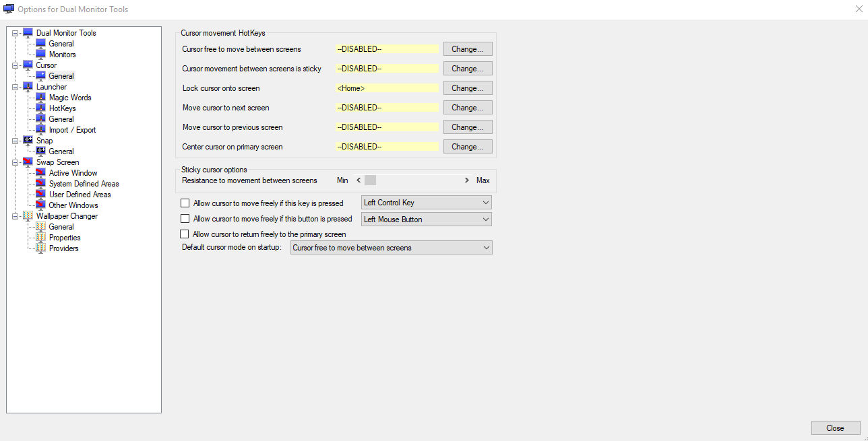
Task: Click the title bar application icon
Action: [9, 9]
